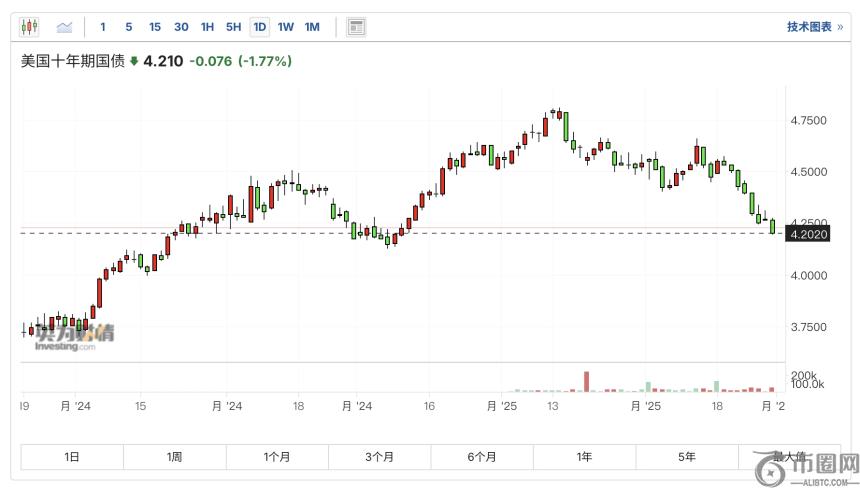This screenshot has height=488, width=860.
Task: Click the green down arrow beside price
Action: 134,62
